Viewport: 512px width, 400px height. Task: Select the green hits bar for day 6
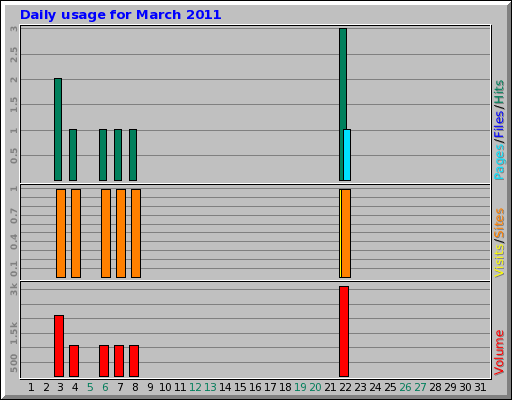coord(103,155)
